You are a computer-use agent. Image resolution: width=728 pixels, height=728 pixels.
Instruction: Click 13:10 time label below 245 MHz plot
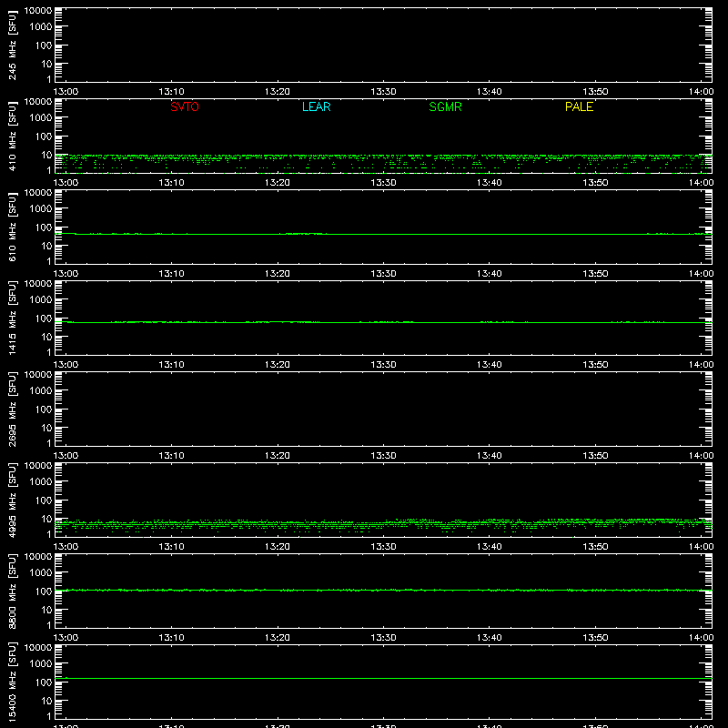click(x=171, y=92)
